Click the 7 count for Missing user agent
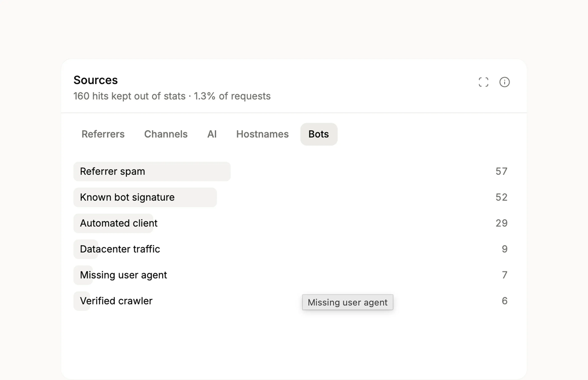This screenshot has width=588, height=380. pos(505,275)
